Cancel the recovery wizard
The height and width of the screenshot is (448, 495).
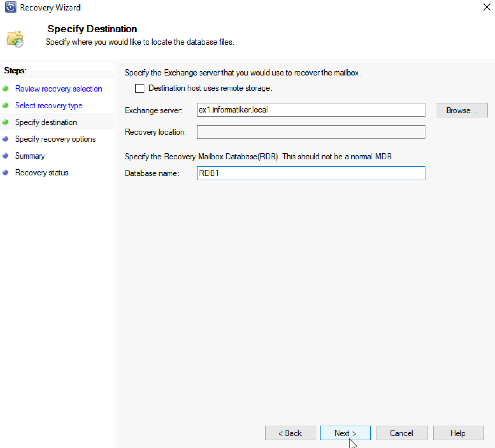(402, 433)
